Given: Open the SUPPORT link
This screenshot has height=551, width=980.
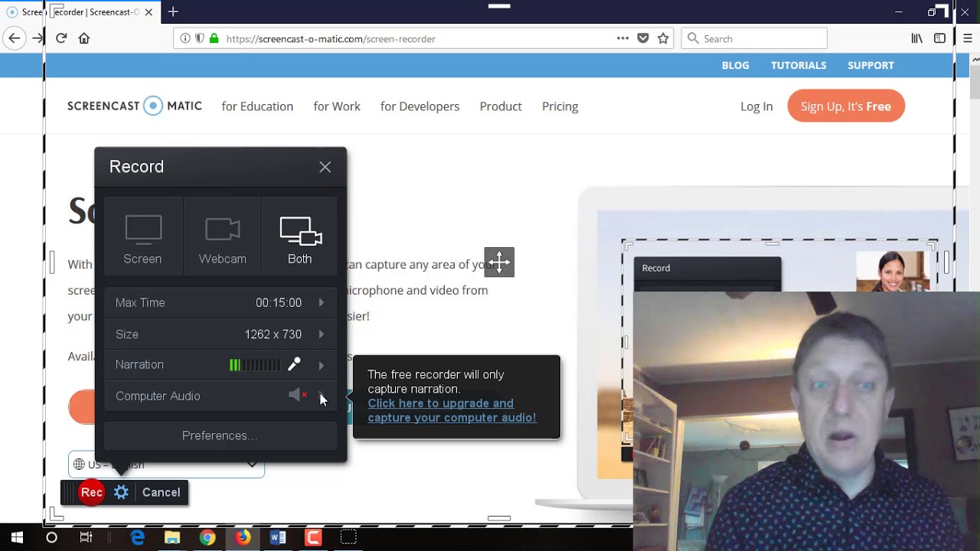Looking at the screenshot, I should click(x=871, y=65).
